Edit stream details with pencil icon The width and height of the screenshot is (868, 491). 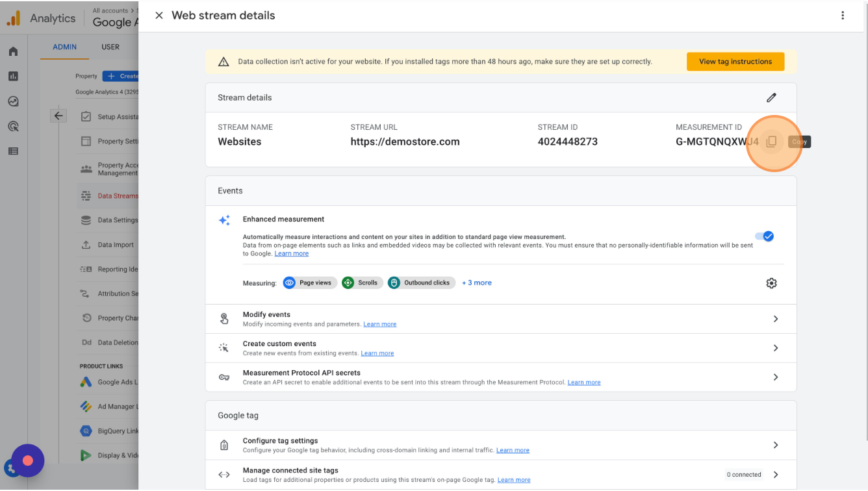point(771,97)
